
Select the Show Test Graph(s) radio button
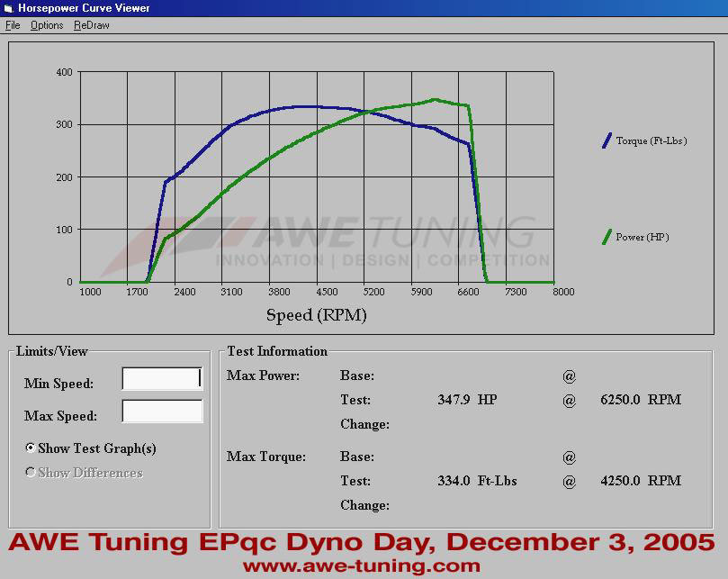31,448
